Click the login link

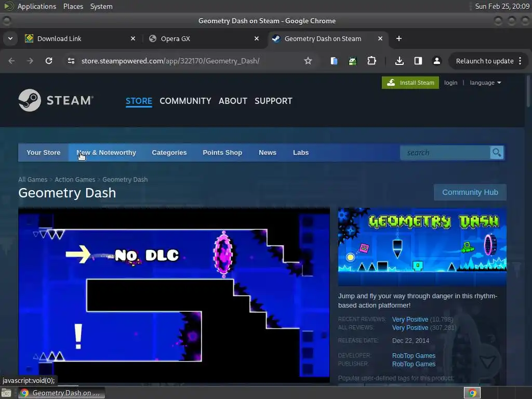click(450, 83)
